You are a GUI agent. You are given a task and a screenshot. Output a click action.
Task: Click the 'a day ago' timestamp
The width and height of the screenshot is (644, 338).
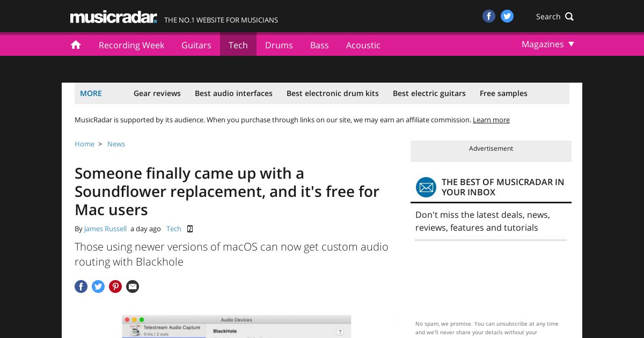[x=145, y=229]
